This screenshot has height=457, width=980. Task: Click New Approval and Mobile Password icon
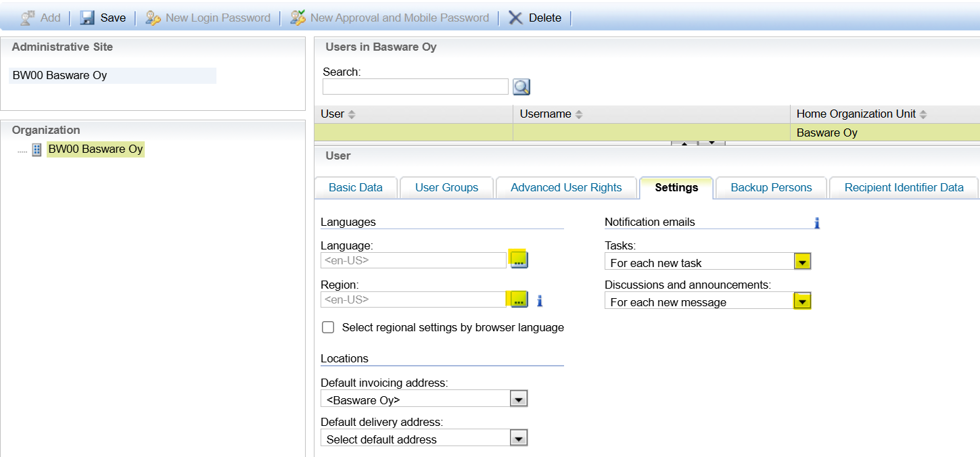[298, 18]
